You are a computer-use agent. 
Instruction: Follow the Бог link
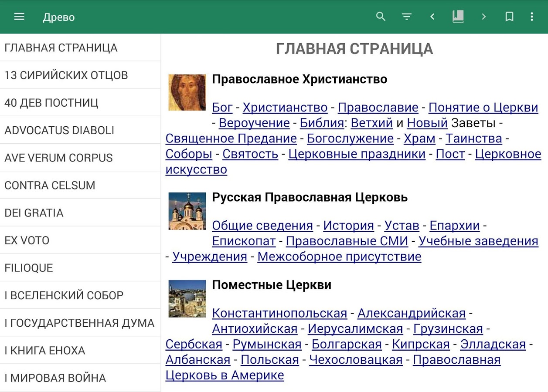222,107
